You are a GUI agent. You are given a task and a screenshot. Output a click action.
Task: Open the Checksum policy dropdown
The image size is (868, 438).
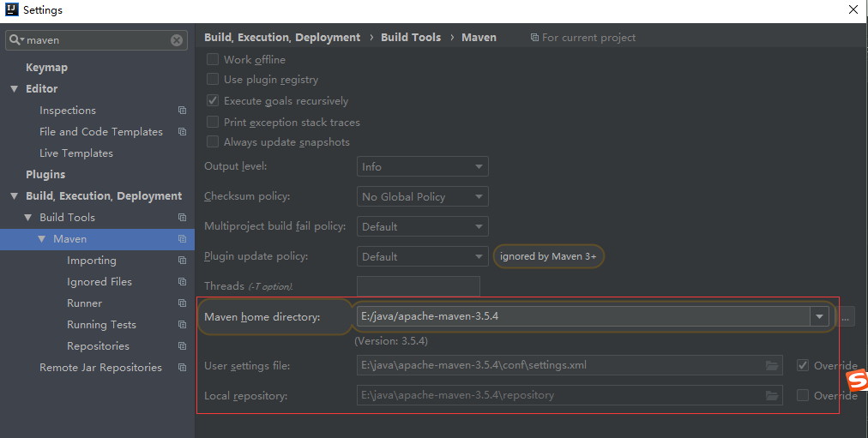pos(422,196)
